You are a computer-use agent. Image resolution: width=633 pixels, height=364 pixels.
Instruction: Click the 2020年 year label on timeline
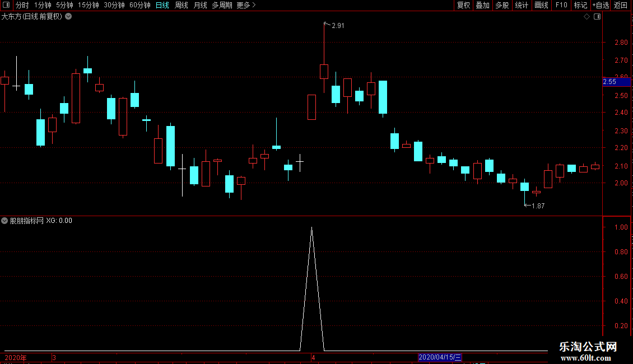click(x=16, y=357)
